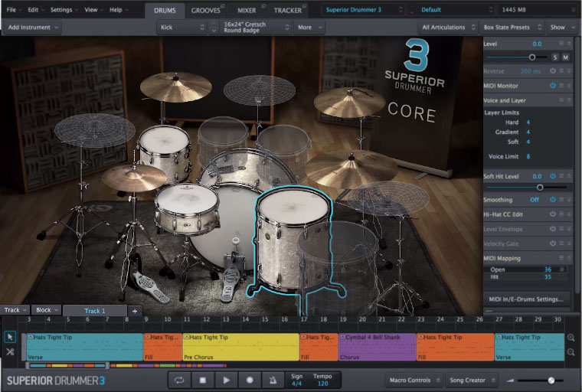Screen dimensions: 582x392
Task: Select the arrow pointer tool in track editor
Action: [10, 337]
